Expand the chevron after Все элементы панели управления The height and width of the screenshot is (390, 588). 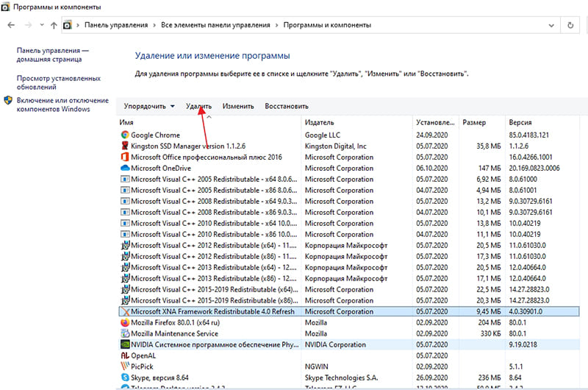pyautogui.click(x=277, y=25)
